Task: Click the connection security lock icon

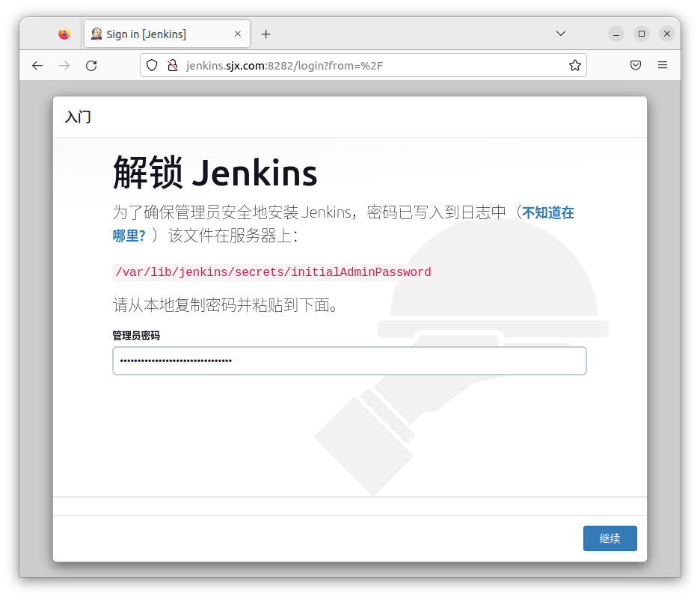Action: 173,65
